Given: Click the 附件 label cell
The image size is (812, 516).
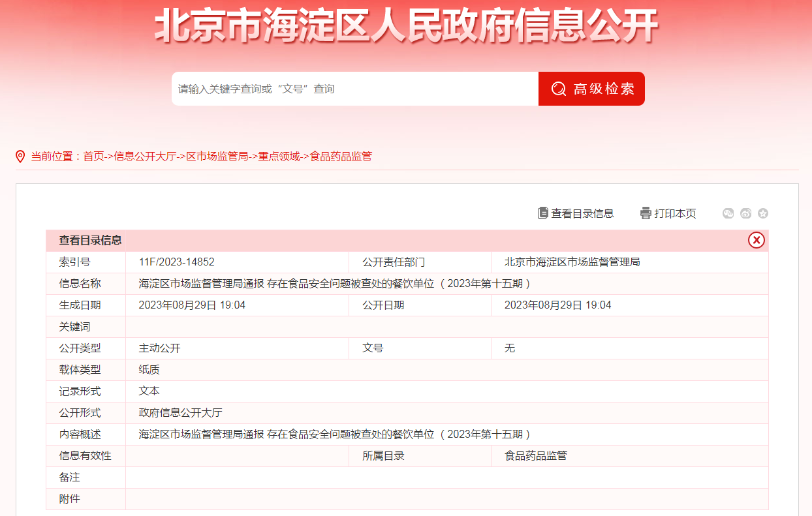Looking at the screenshot, I should point(86,499).
